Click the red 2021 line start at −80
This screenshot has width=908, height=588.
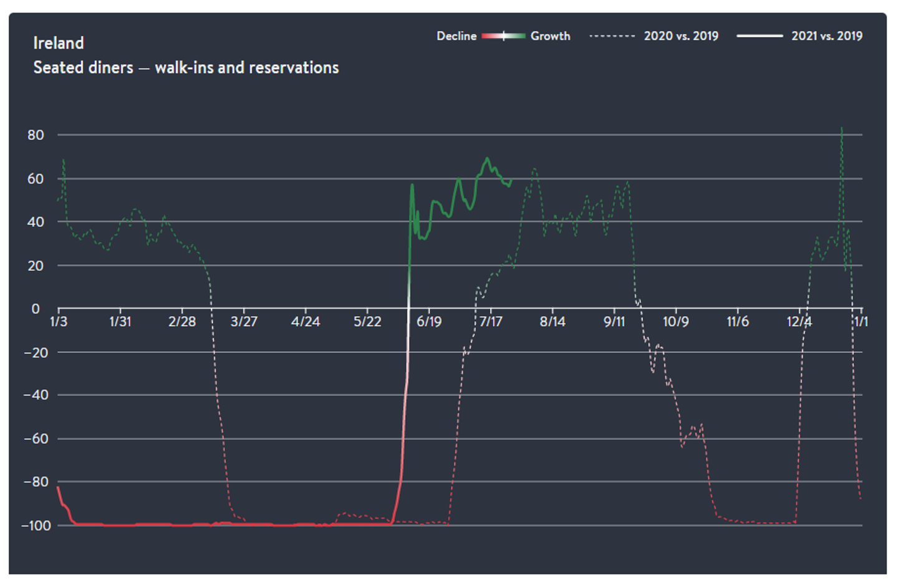pyautogui.click(x=58, y=487)
